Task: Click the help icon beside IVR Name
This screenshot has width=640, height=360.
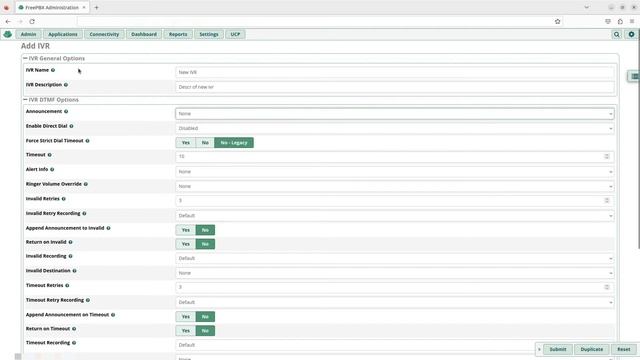Action: [53, 70]
